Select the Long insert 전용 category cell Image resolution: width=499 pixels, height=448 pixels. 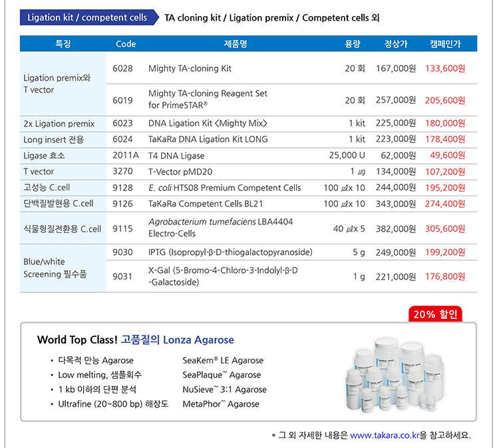pos(63,140)
